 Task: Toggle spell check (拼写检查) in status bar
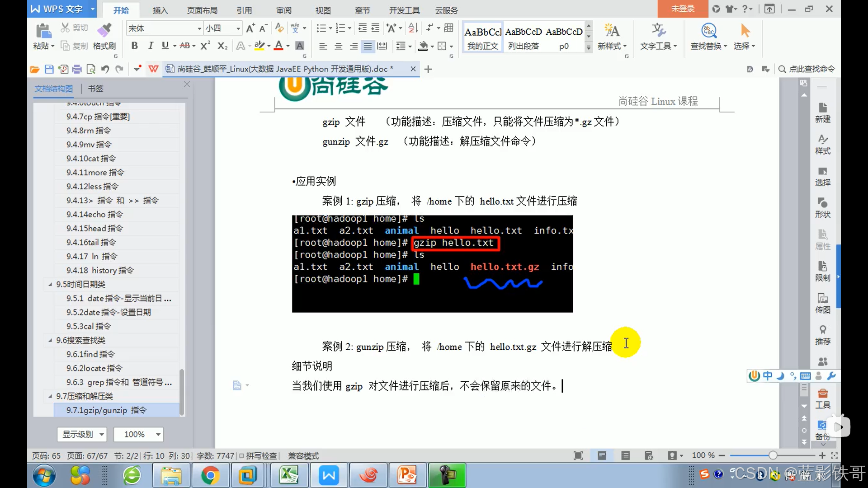[258, 456]
